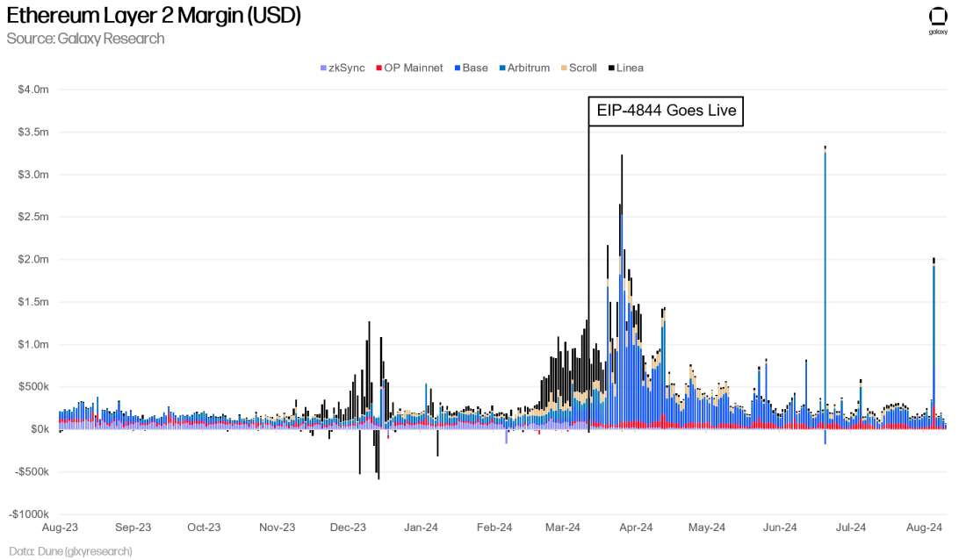Screen dimensions: 966x560
Task: Click the $0k y-axis label
Action: [40, 429]
